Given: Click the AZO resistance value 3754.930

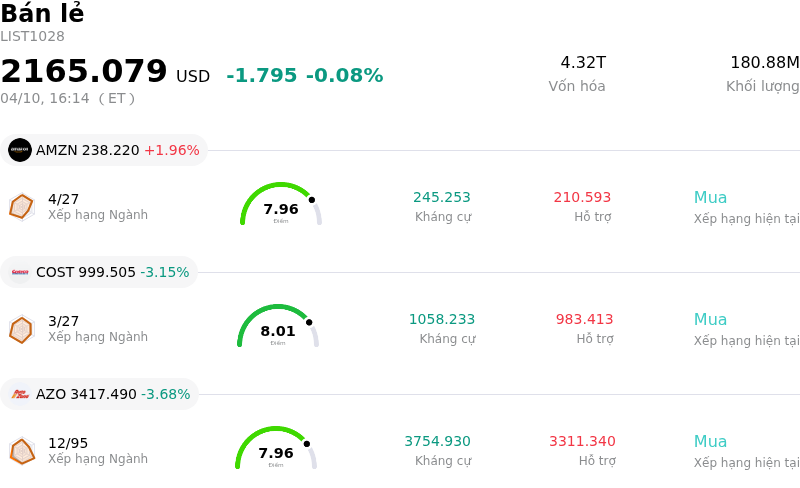Looking at the screenshot, I should 438,442.
